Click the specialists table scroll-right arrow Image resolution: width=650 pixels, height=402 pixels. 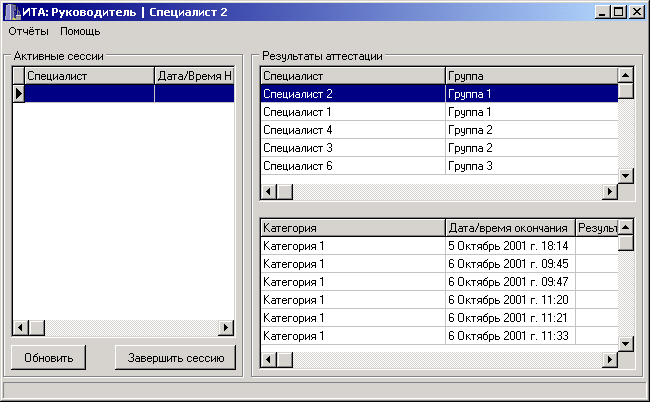[610, 192]
